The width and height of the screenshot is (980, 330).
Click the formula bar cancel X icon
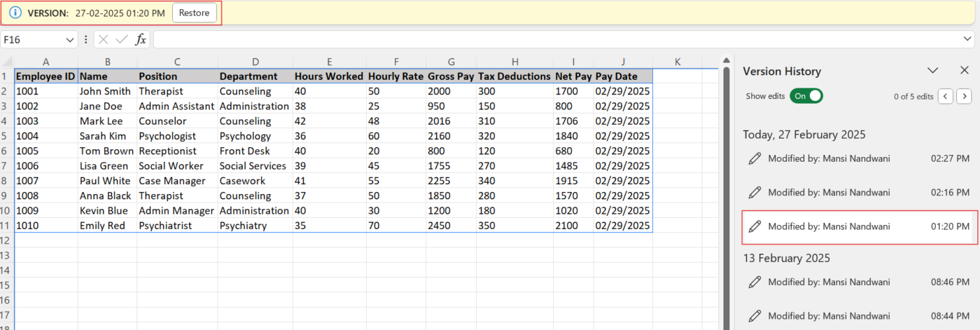point(104,40)
